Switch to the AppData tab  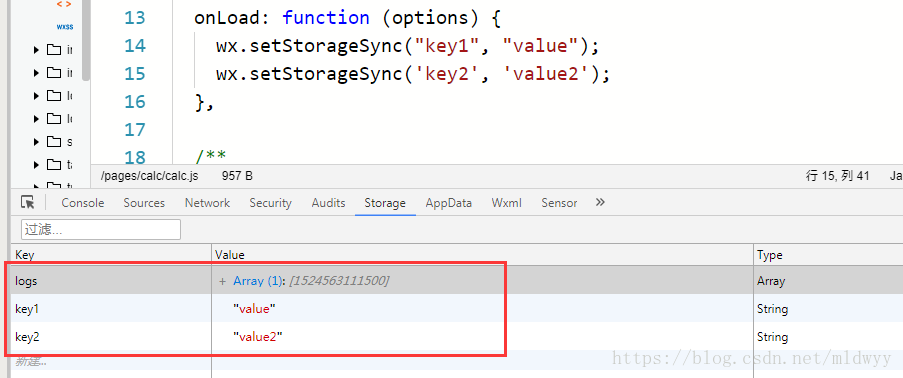point(449,203)
